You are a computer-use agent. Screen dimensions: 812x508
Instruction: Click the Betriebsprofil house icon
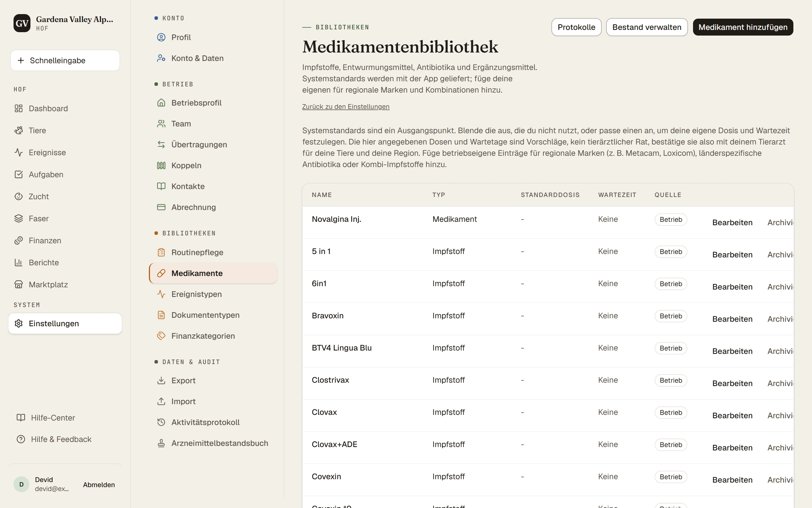click(161, 103)
